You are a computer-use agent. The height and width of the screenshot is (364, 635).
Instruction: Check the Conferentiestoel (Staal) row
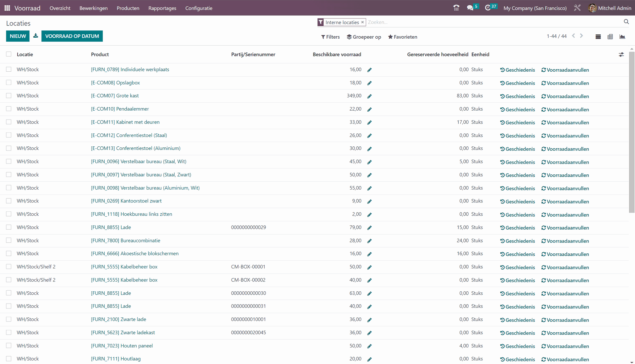click(9, 135)
